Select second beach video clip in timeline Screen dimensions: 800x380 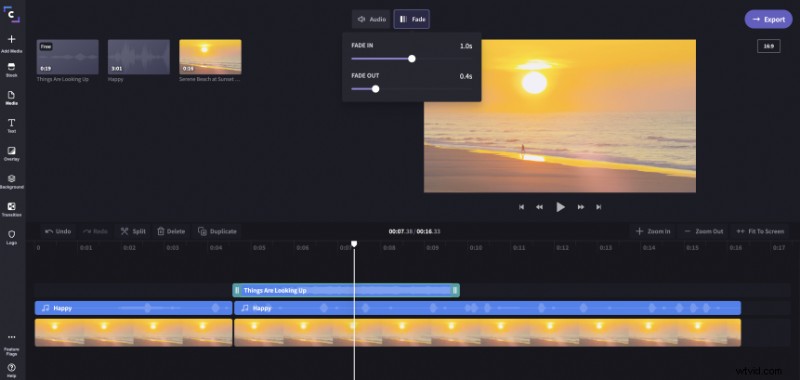click(x=487, y=333)
